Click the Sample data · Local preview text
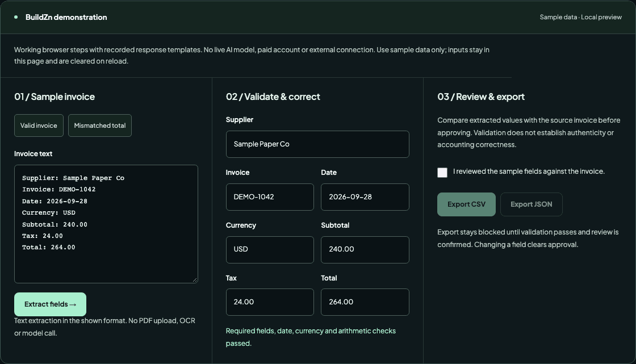The width and height of the screenshot is (636, 364). 580,17
